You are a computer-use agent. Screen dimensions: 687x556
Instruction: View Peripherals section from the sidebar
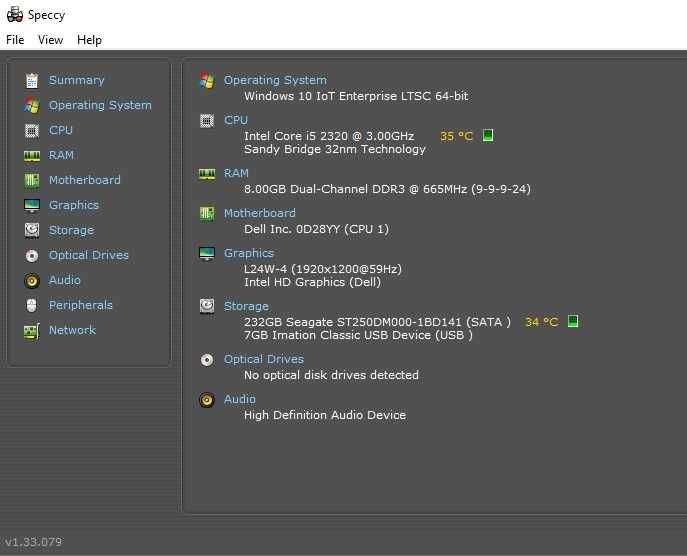click(81, 305)
